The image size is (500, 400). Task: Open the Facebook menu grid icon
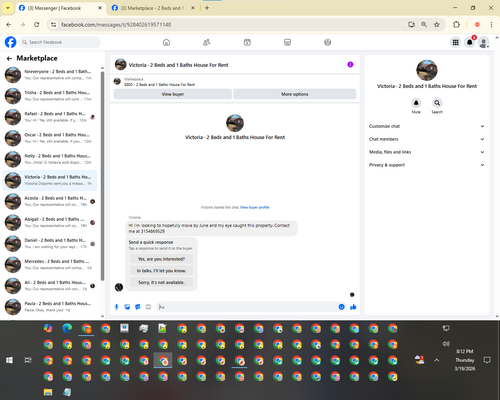(455, 42)
